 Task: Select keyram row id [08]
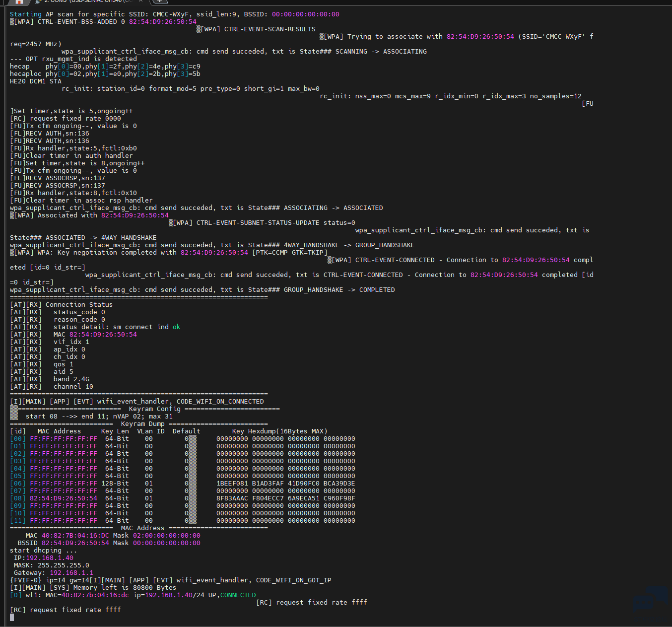pyautogui.click(x=18, y=498)
